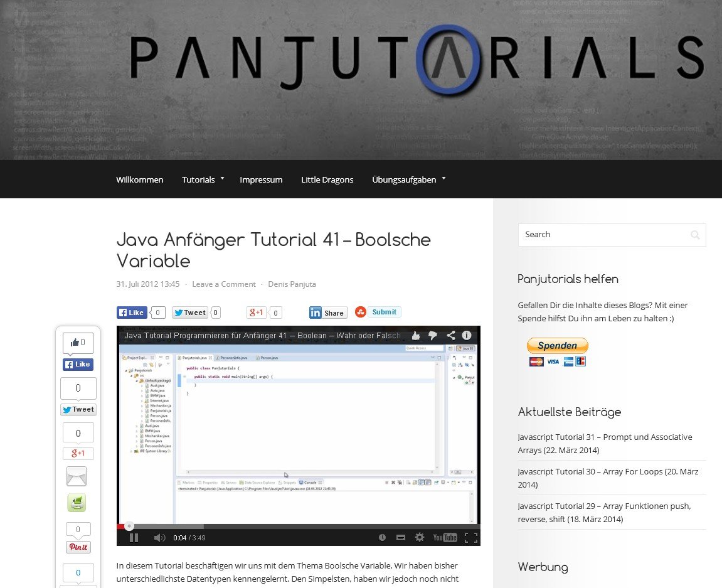The width and height of the screenshot is (722, 588).
Task: Expand the Übungsaufgaben dropdown menu
Action: click(404, 179)
